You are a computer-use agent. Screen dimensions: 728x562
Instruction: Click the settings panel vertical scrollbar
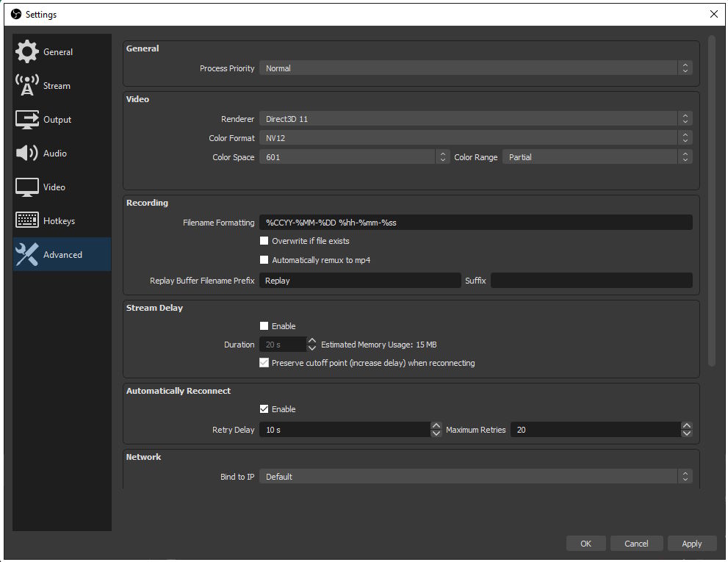(x=711, y=198)
